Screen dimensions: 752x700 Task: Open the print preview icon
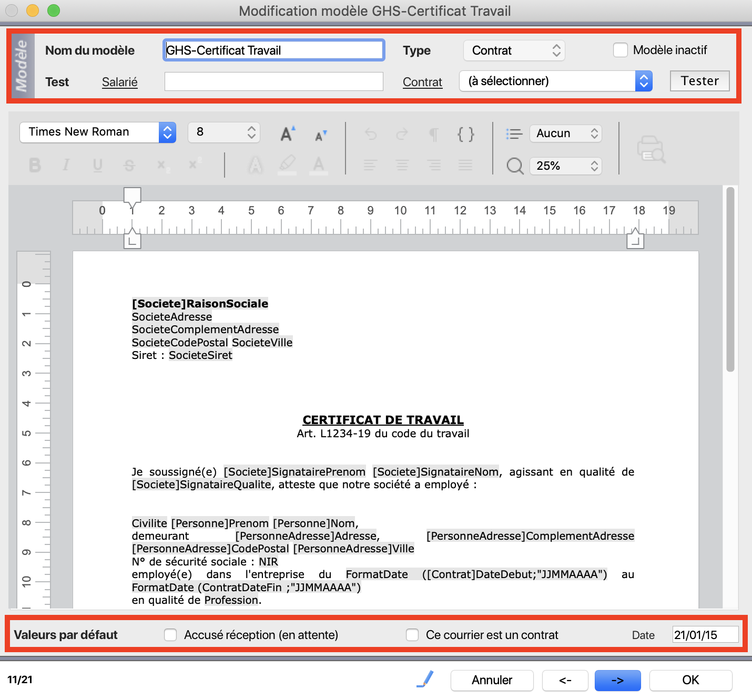click(x=652, y=149)
